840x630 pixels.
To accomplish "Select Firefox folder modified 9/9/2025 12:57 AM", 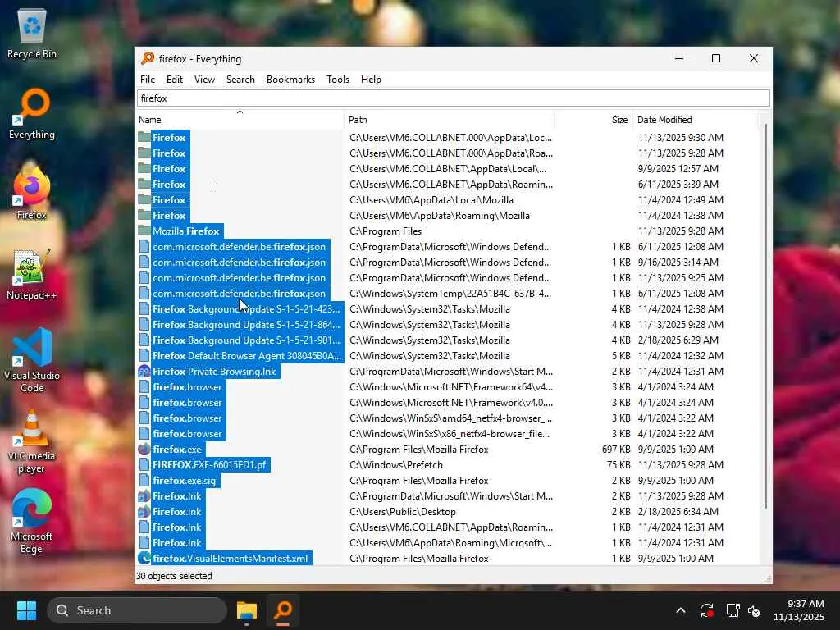I will (170, 169).
